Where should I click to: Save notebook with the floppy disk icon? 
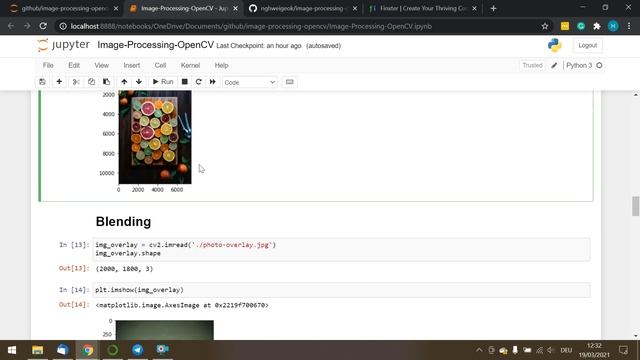42,82
